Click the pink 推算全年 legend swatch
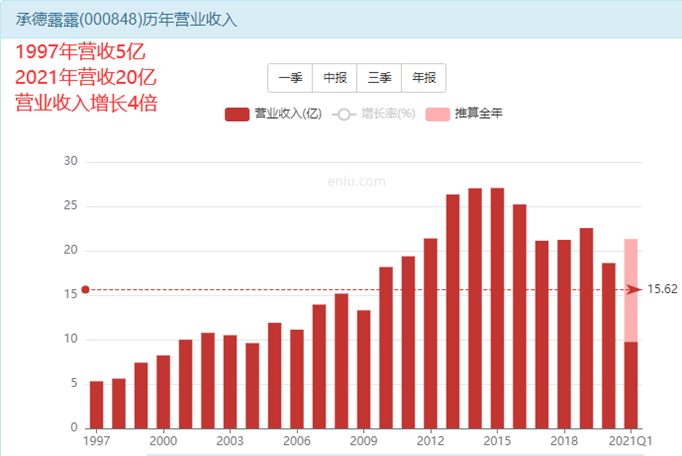 click(438, 114)
